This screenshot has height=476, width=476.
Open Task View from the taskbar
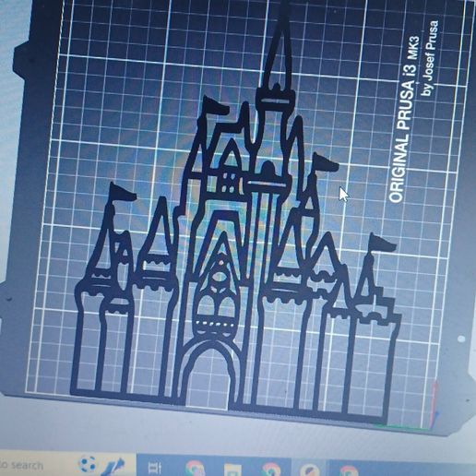coord(154,468)
